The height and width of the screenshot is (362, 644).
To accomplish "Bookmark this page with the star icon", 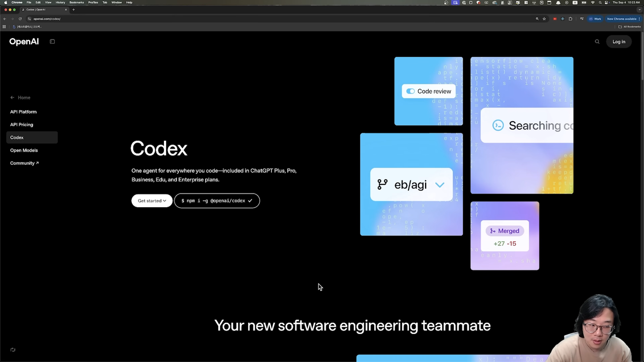I will pos(544,19).
